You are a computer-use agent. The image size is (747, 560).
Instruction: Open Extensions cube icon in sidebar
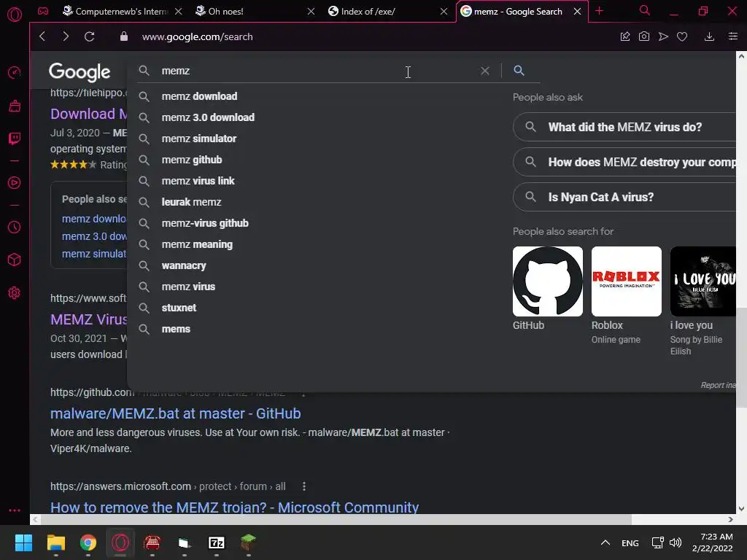point(15,260)
